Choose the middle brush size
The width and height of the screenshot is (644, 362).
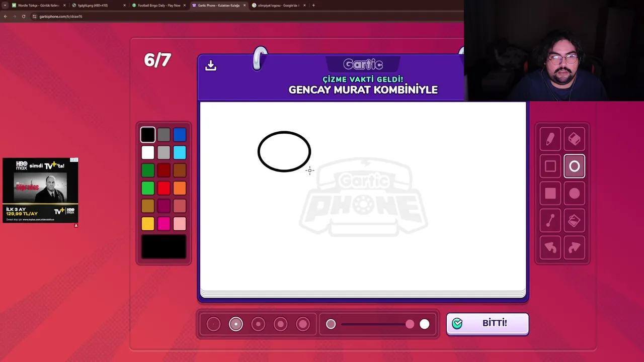tap(258, 324)
